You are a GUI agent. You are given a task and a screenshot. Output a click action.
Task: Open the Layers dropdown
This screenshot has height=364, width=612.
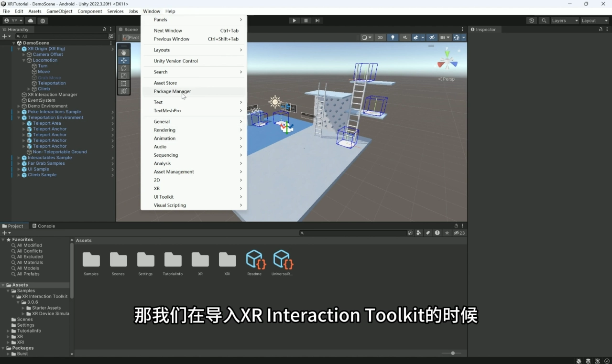click(565, 21)
